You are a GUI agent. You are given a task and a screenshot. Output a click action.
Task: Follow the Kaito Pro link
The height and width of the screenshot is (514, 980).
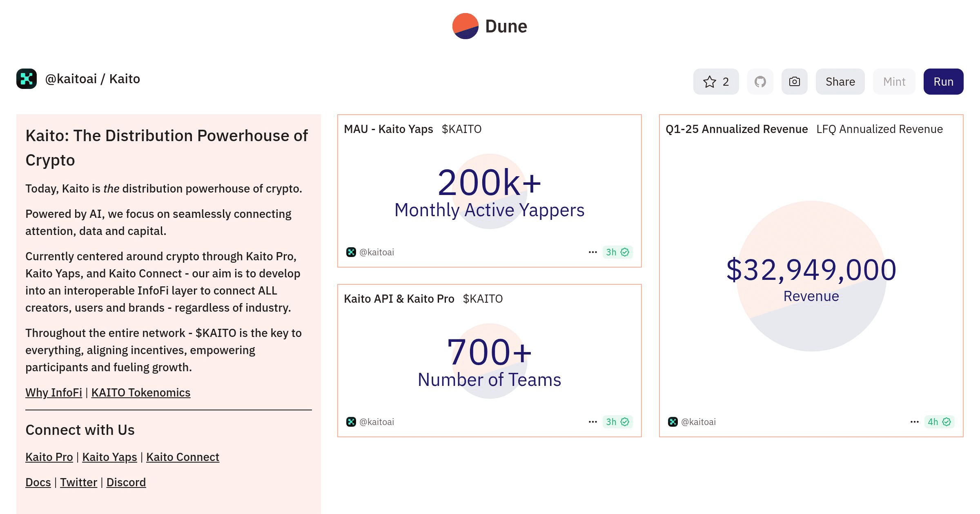[x=49, y=457]
